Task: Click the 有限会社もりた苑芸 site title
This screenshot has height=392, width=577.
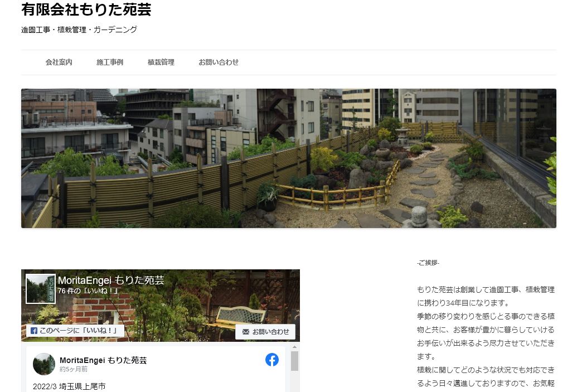Action: 86,9
